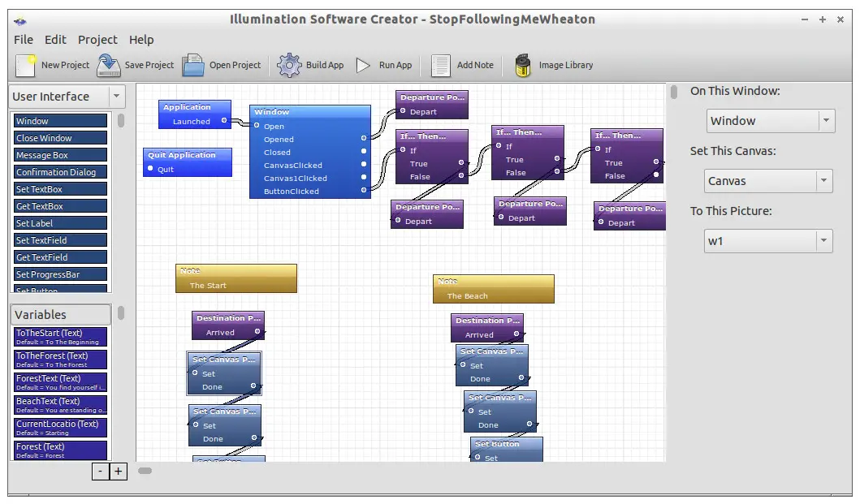
Task: Select the Close Window block
Action: click(x=60, y=138)
